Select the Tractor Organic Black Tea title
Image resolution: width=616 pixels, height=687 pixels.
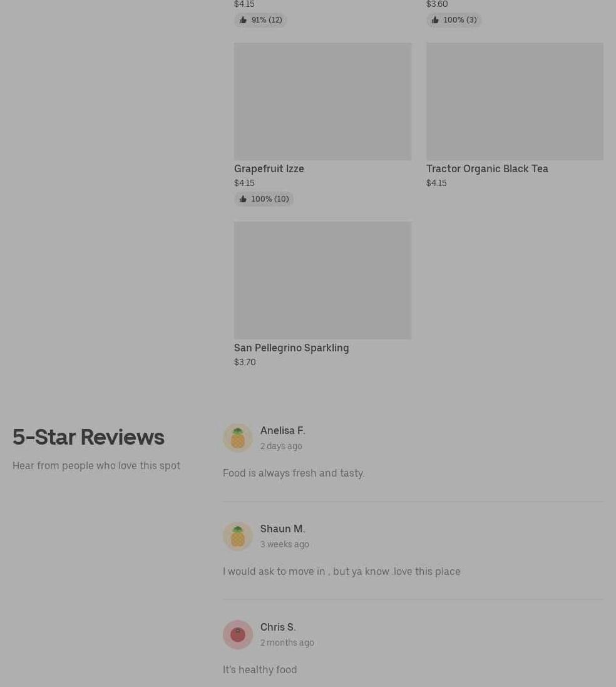[487, 168]
